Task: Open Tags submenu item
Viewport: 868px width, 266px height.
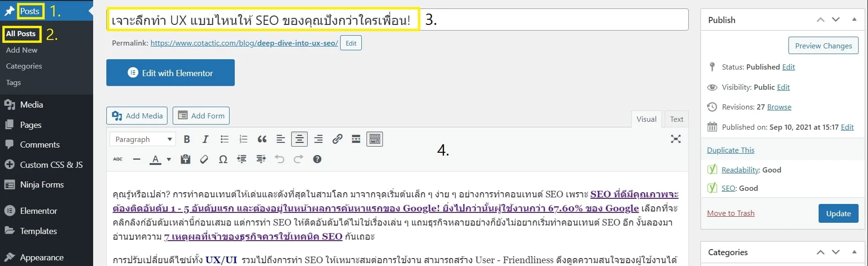Action: [x=13, y=82]
